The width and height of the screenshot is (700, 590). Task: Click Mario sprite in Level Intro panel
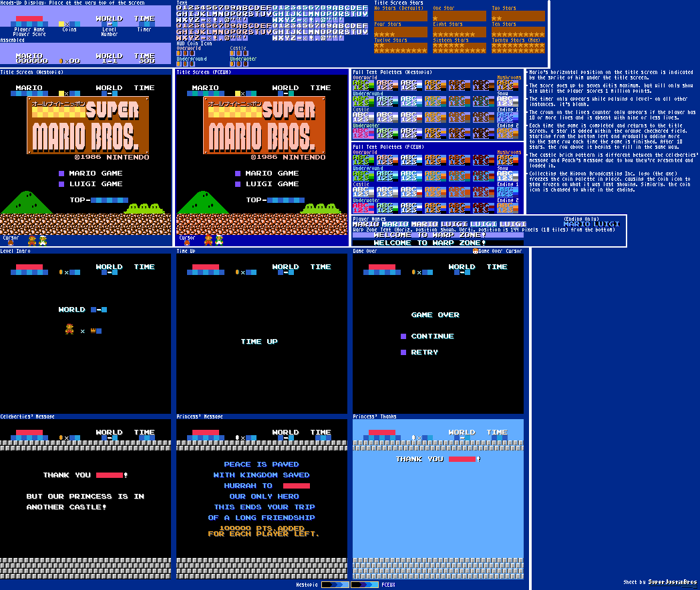tap(69, 329)
